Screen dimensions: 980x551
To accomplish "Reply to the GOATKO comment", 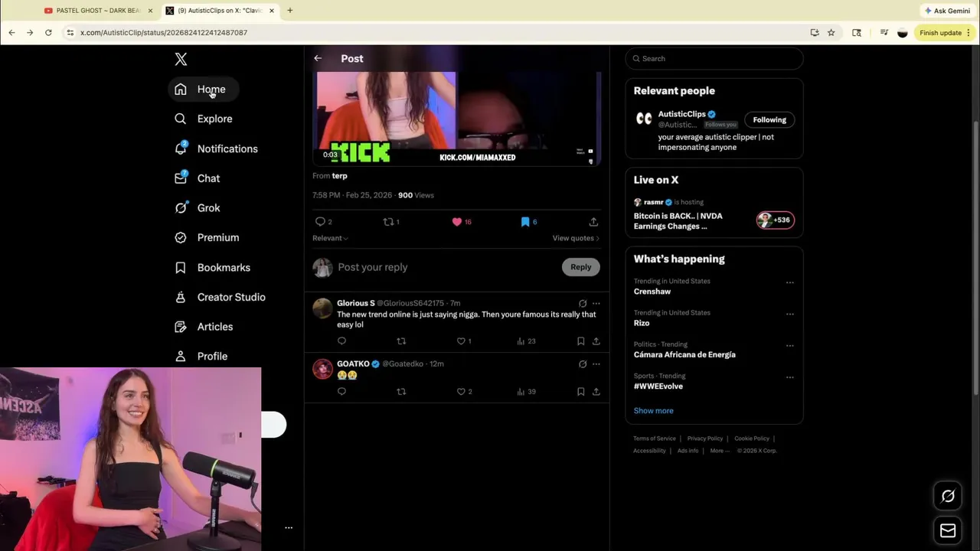I will [341, 392].
